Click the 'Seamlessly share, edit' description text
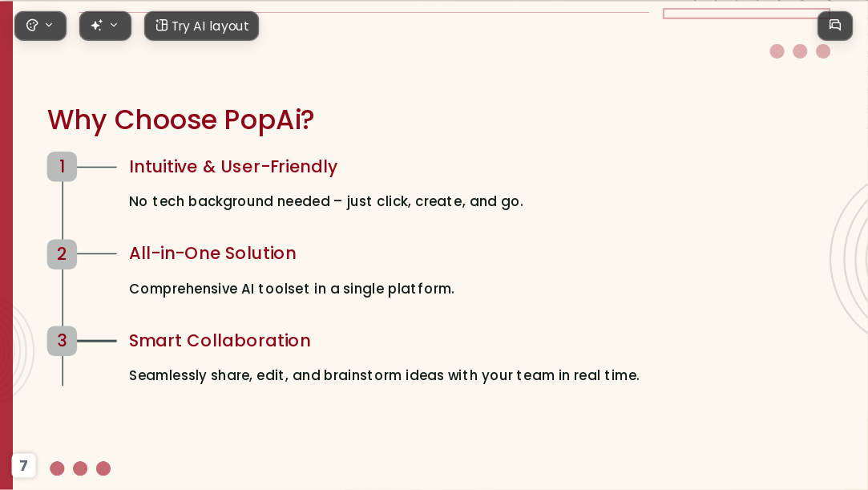 coord(384,375)
